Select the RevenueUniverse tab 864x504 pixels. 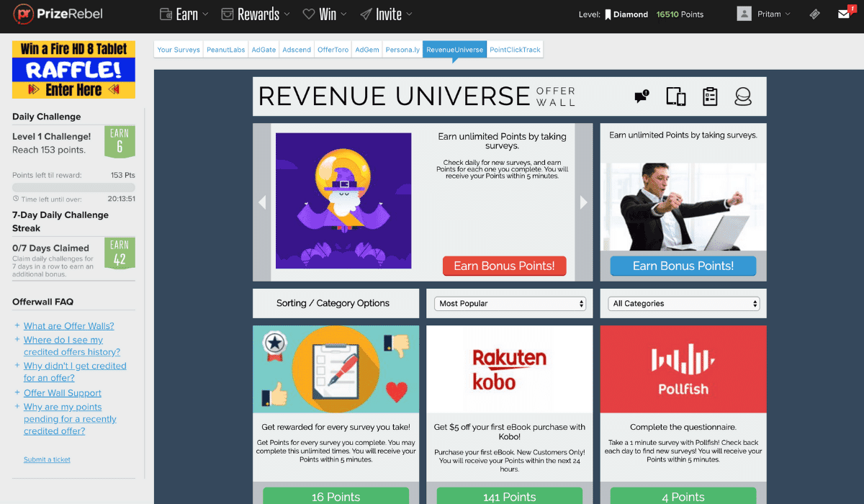(x=455, y=50)
